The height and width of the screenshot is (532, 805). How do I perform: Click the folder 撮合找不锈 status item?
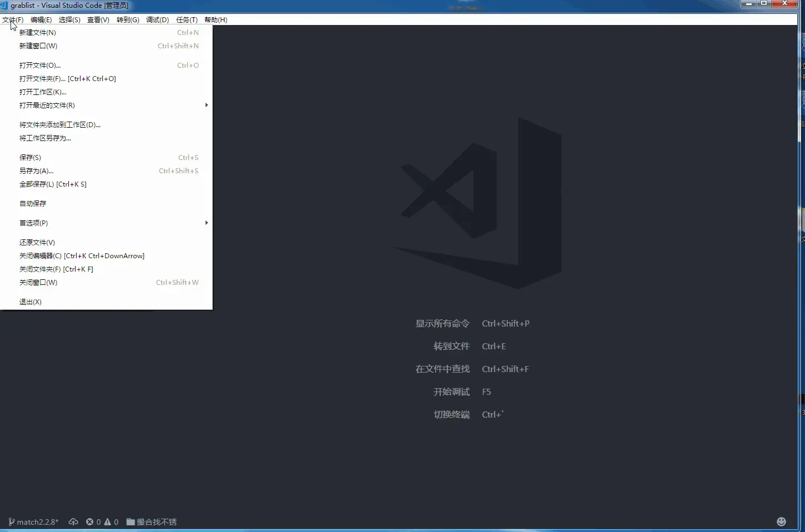[152, 522]
